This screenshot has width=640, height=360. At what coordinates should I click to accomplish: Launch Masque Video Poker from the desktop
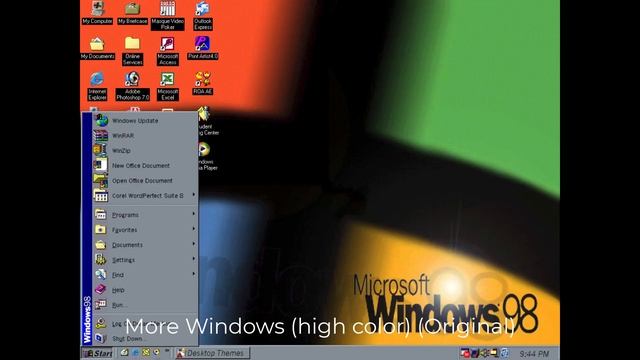point(168,16)
